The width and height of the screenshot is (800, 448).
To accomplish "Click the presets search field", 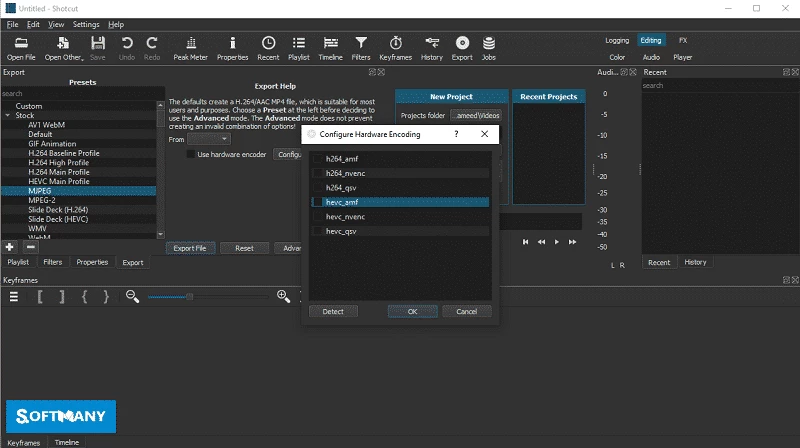I will tap(80, 93).
